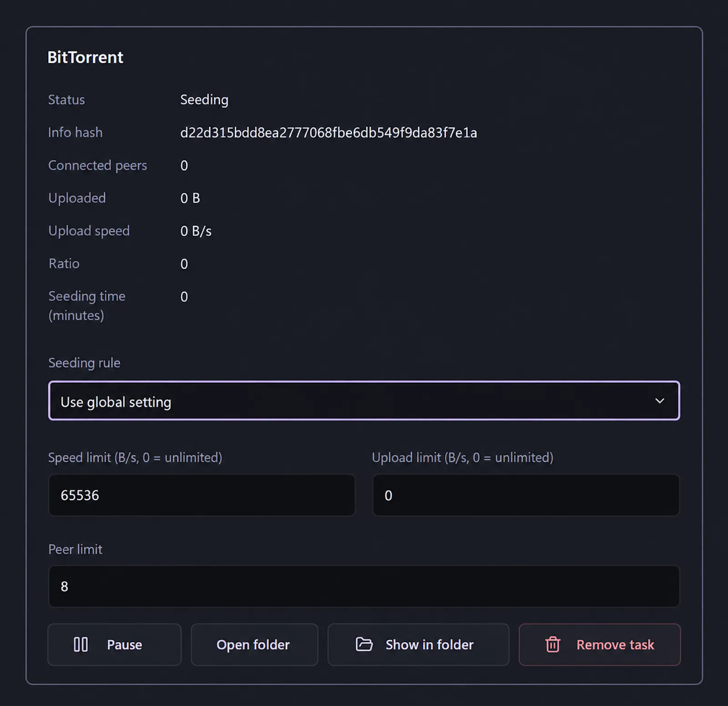
Task: Focus the Speed limit field showing 65536
Action: point(202,495)
